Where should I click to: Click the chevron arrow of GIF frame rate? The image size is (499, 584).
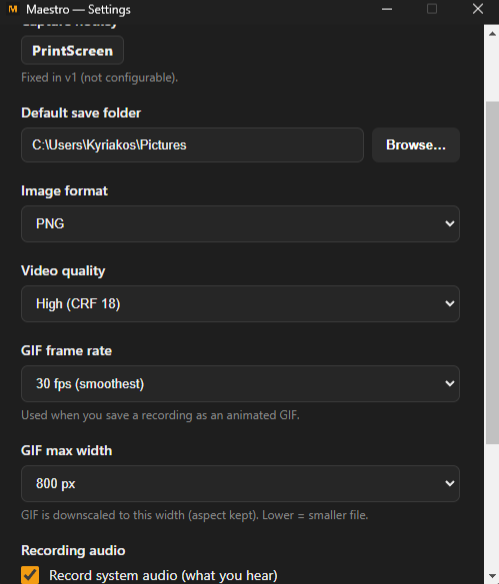tap(449, 383)
